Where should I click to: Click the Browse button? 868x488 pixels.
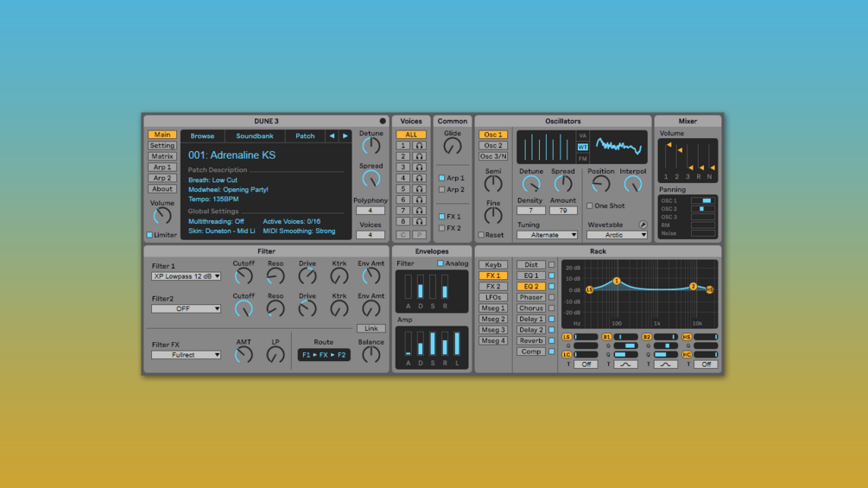click(x=203, y=136)
